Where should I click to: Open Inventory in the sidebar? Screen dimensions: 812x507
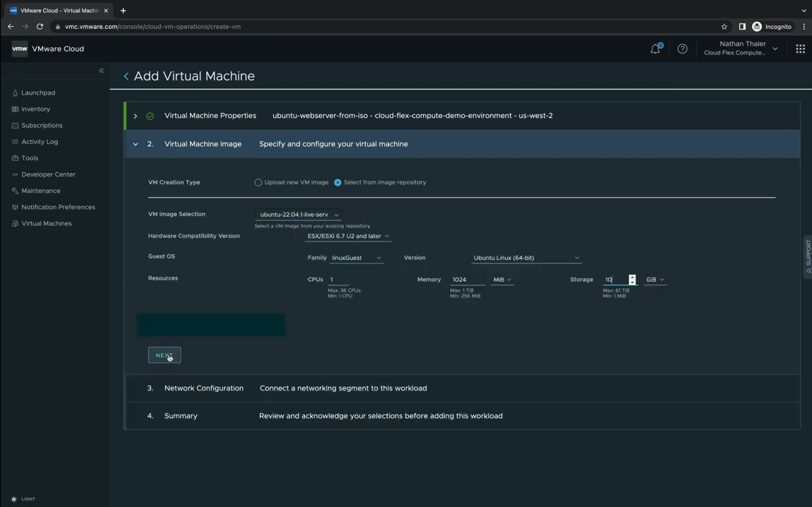click(36, 109)
